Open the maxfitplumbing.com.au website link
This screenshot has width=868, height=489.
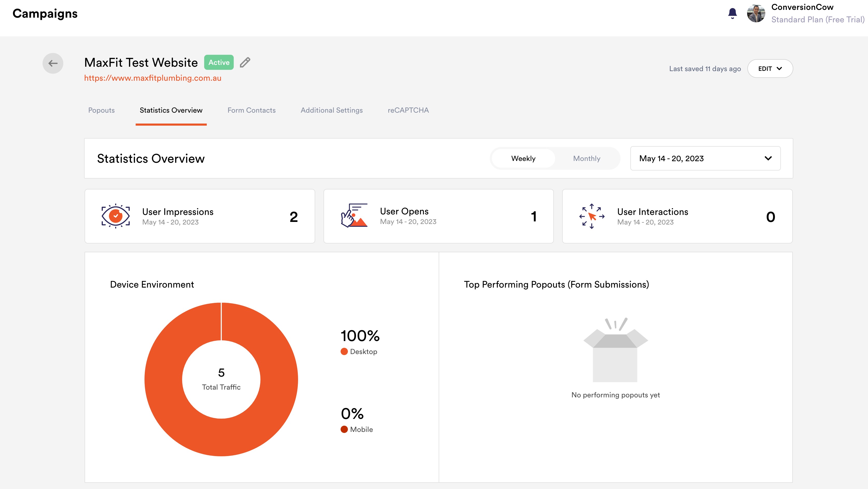pos(153,78)
